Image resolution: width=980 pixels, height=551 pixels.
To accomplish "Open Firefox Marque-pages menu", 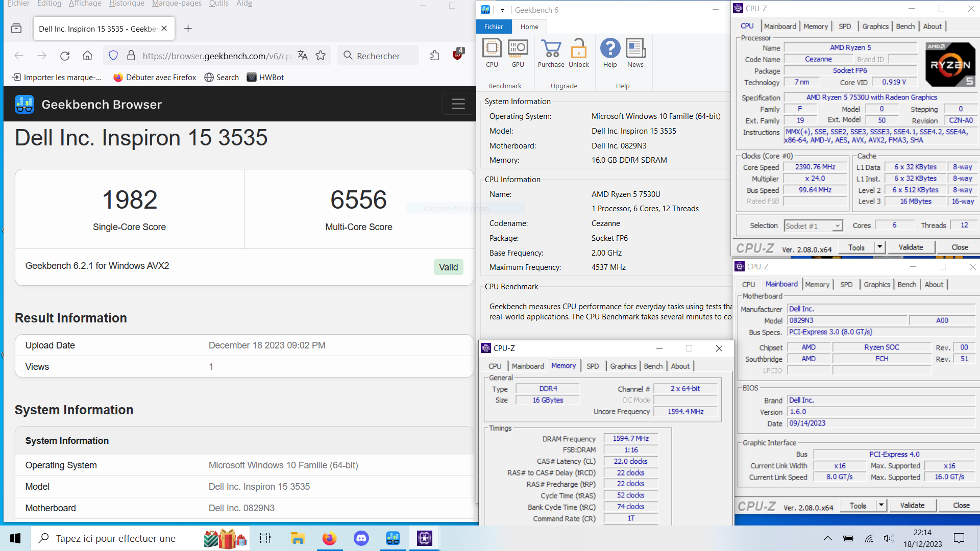I will 177,4.
